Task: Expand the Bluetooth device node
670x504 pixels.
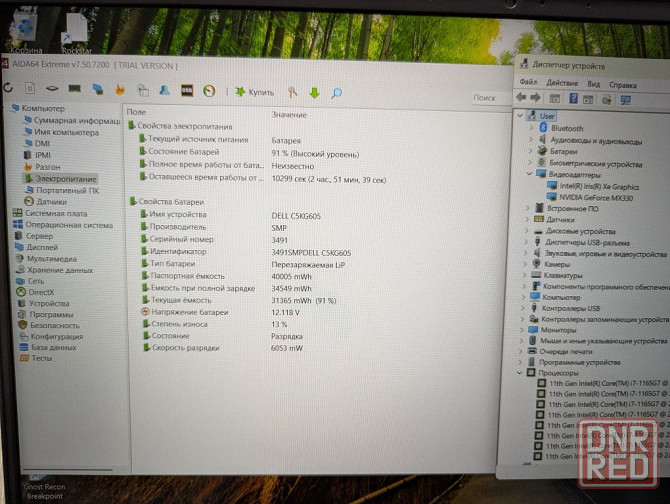Action: 531,127
